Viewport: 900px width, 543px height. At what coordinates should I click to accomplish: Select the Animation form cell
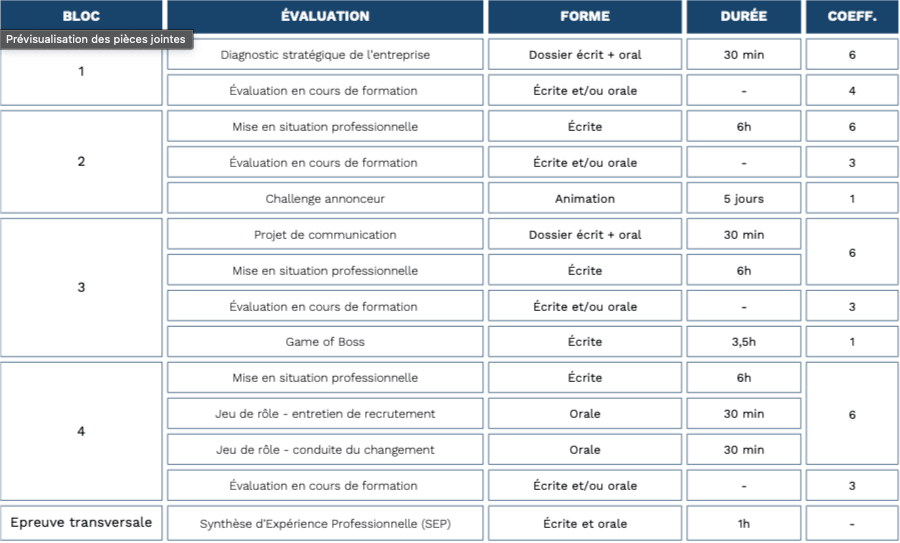[x=585, y=199]
